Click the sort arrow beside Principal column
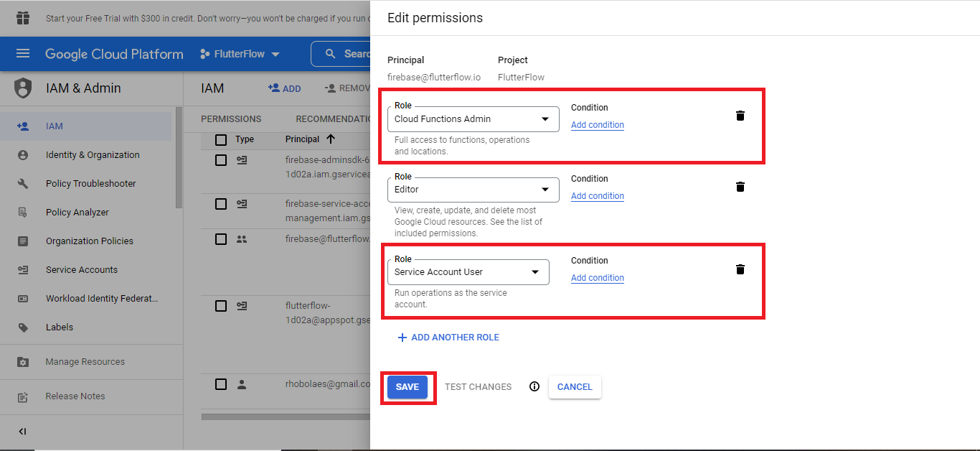980x451 pixels. 331,139
